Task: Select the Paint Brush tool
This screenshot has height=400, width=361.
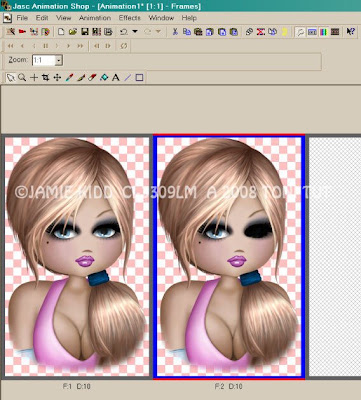Action: pyautogui.click(x=81, y=78)
